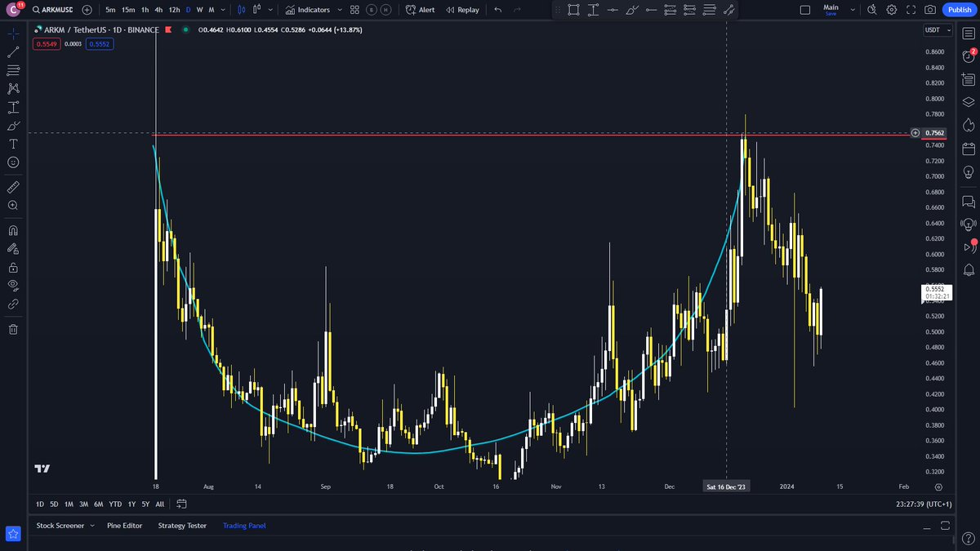Viewport: 980px width, 551px height.
Task: Select the candlestick chart style icon
Action: click(x=241, y=10)
